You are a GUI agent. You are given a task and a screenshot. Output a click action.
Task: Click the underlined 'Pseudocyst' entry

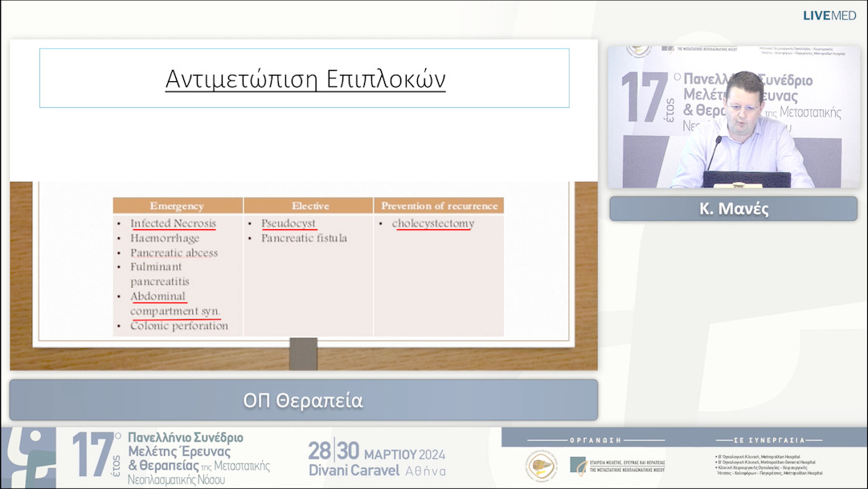(289, 224)
